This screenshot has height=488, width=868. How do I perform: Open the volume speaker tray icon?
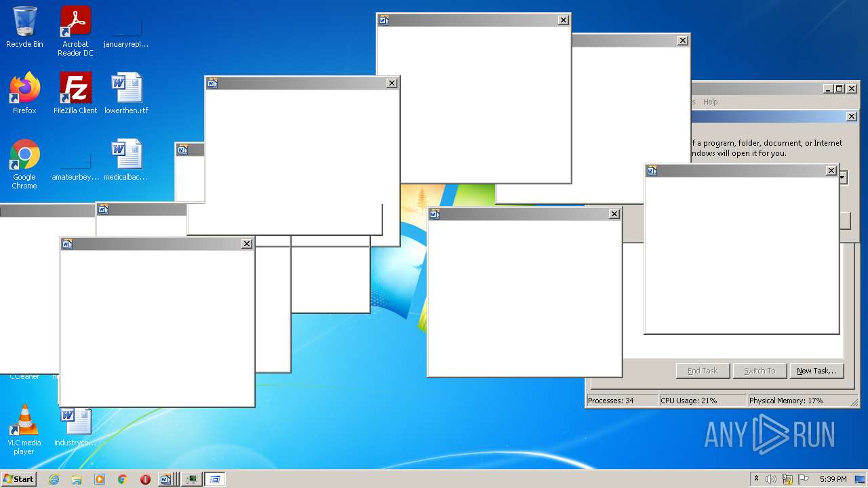point(771,479)
